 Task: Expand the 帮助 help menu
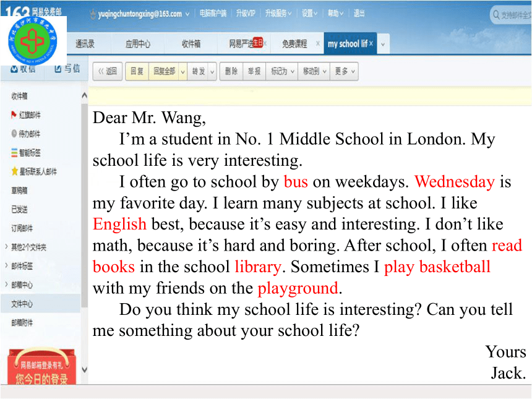(341, 14)
